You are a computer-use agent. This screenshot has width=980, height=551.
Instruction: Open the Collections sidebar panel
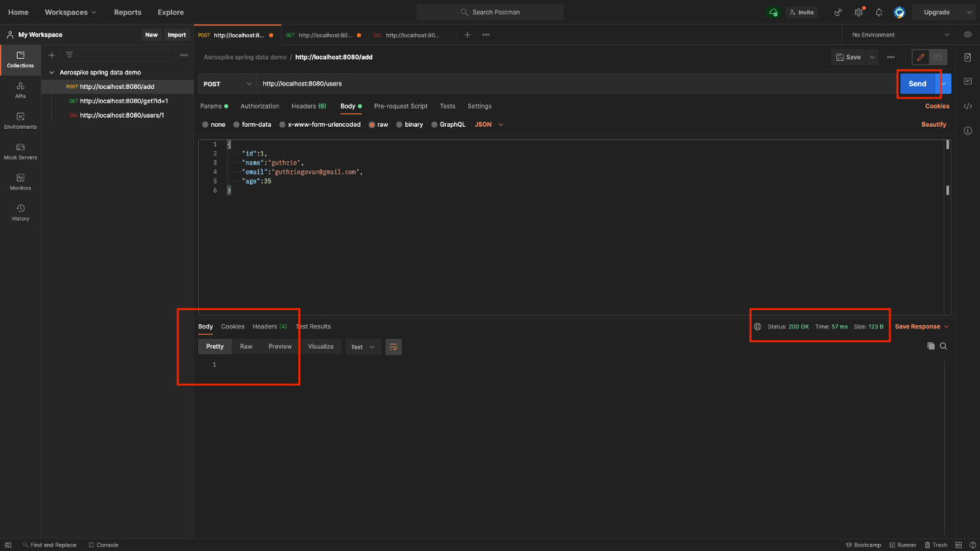(20, 60)
